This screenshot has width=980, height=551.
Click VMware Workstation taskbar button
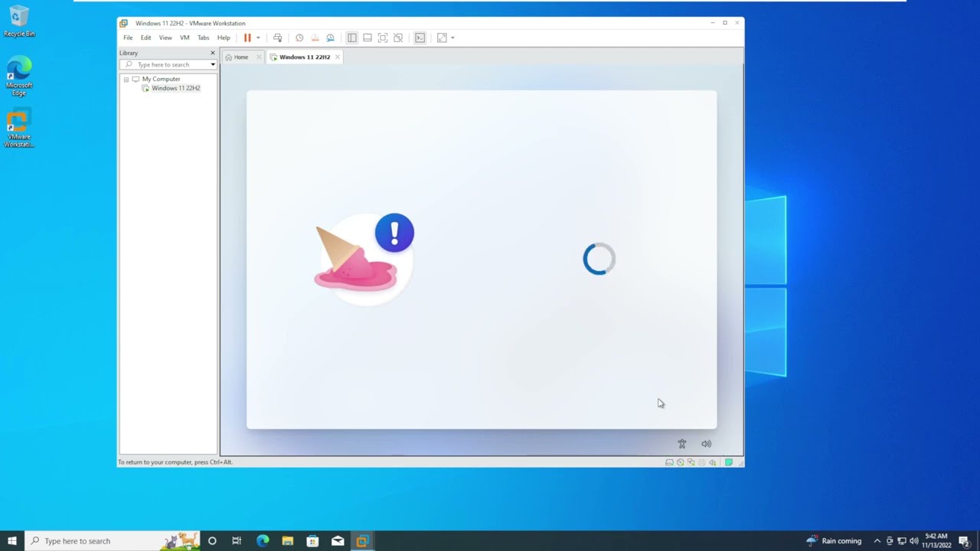click(x=362, y=541)
